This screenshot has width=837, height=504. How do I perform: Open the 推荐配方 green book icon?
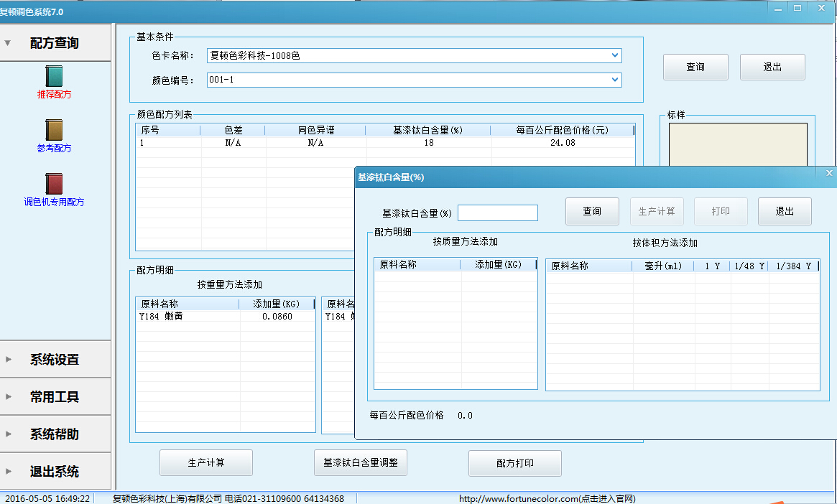(54, 77)
